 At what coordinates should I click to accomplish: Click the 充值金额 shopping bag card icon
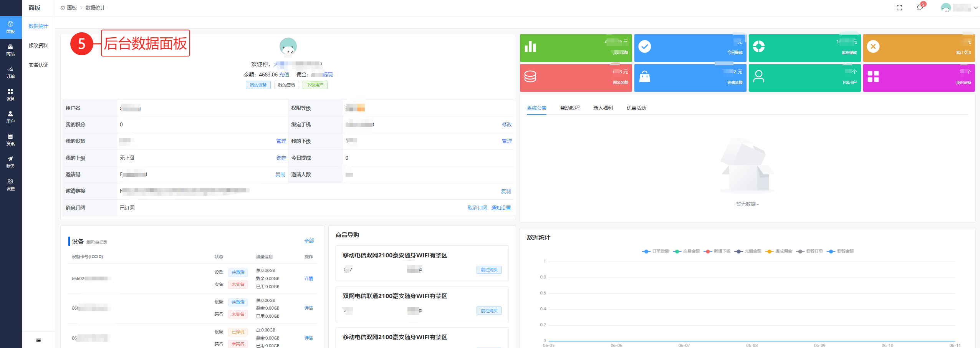coord(645,76)
